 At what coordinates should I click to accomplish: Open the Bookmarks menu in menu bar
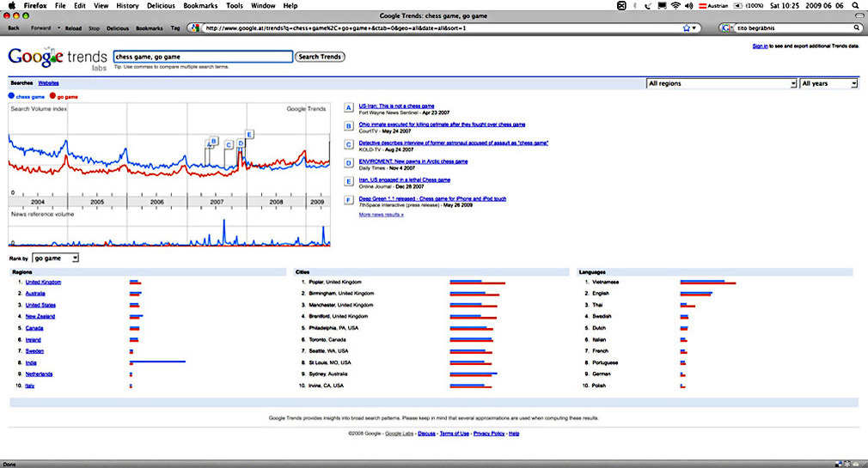pos(200,5)
